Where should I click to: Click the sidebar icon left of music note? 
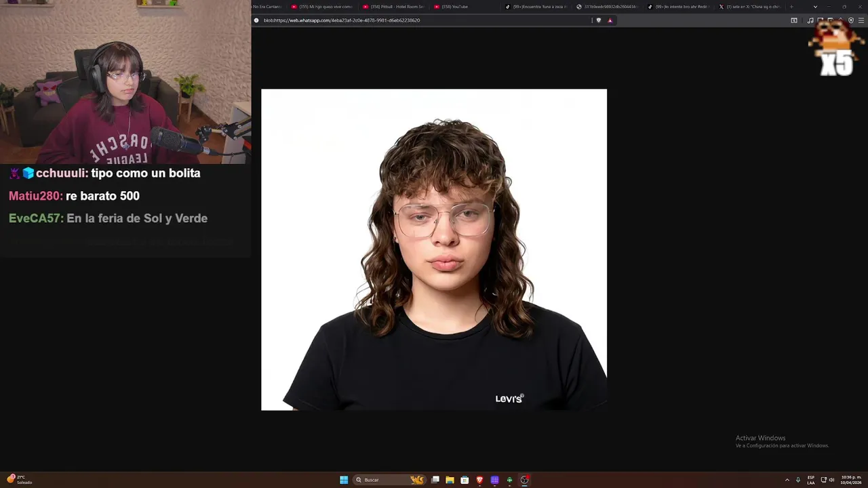coord(794,20)
